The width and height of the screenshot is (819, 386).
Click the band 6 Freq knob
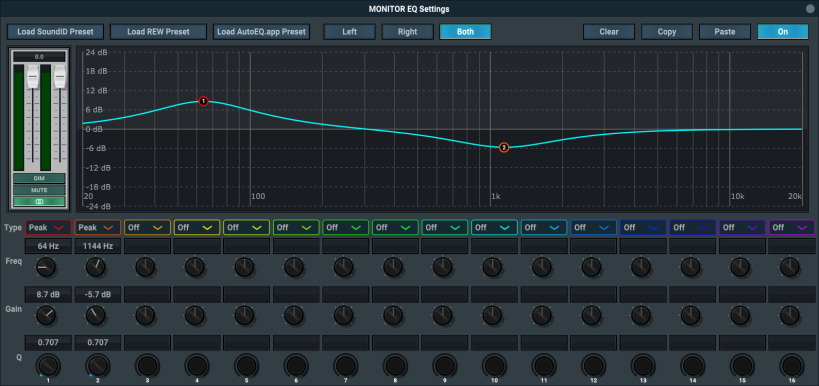294,267
